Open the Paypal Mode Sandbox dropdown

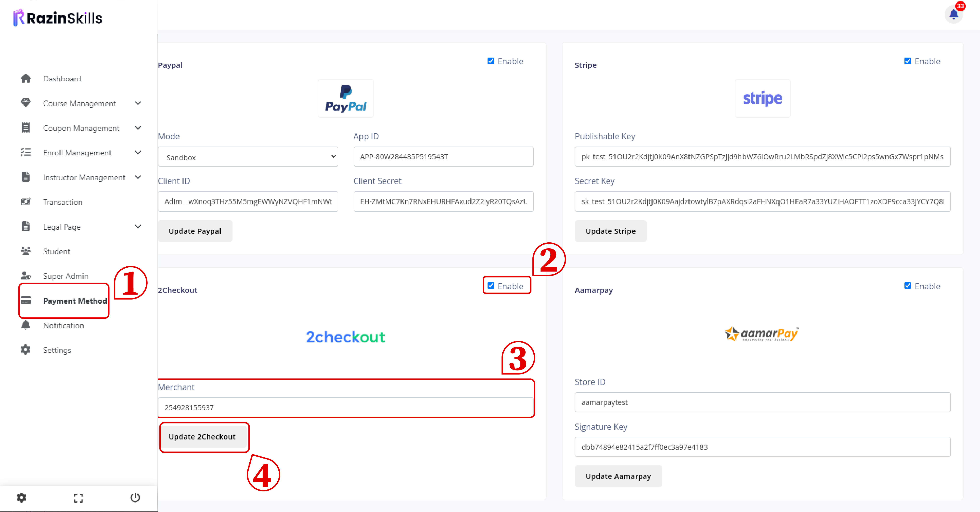point(248,157)
